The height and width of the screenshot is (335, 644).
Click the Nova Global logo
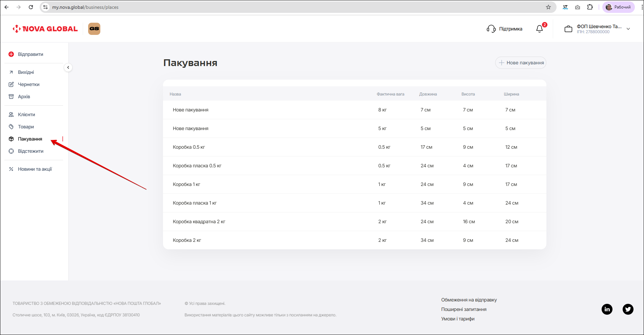click(45, 29)
